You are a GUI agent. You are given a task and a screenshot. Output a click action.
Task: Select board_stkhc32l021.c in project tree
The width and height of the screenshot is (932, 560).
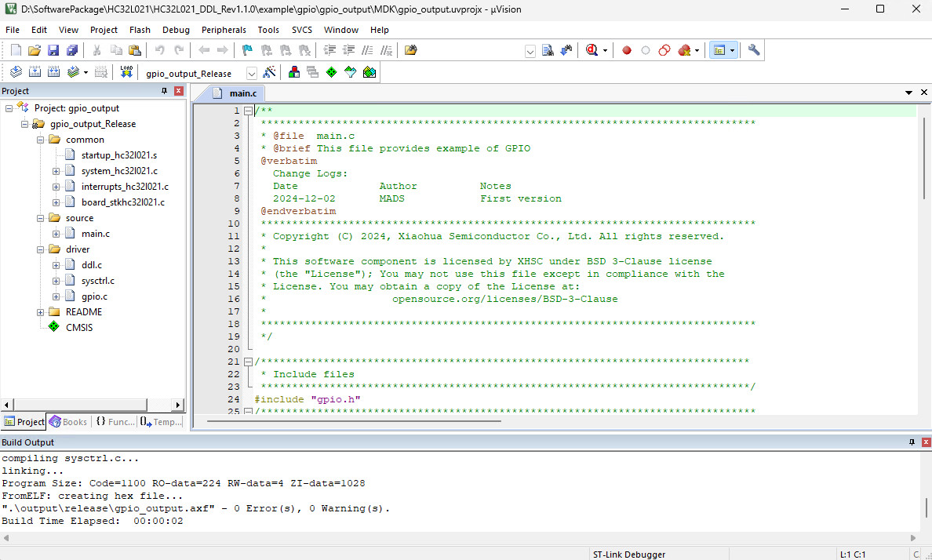point(123,202)
